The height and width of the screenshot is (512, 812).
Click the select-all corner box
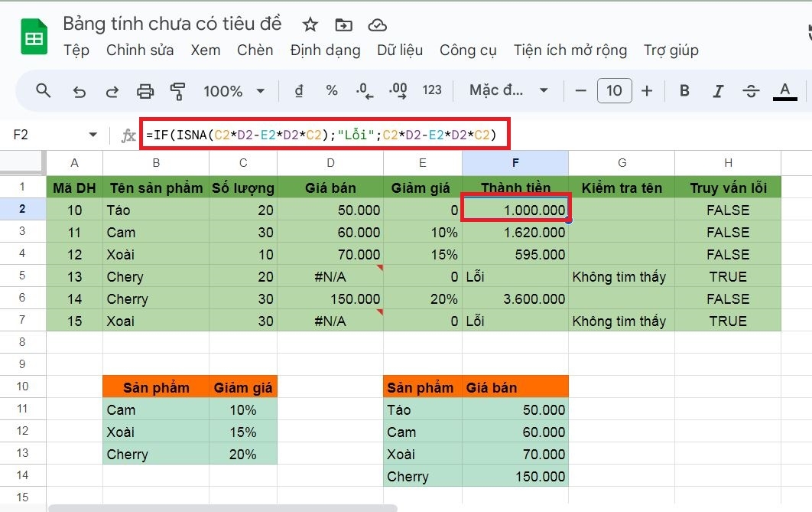[22, 162]
